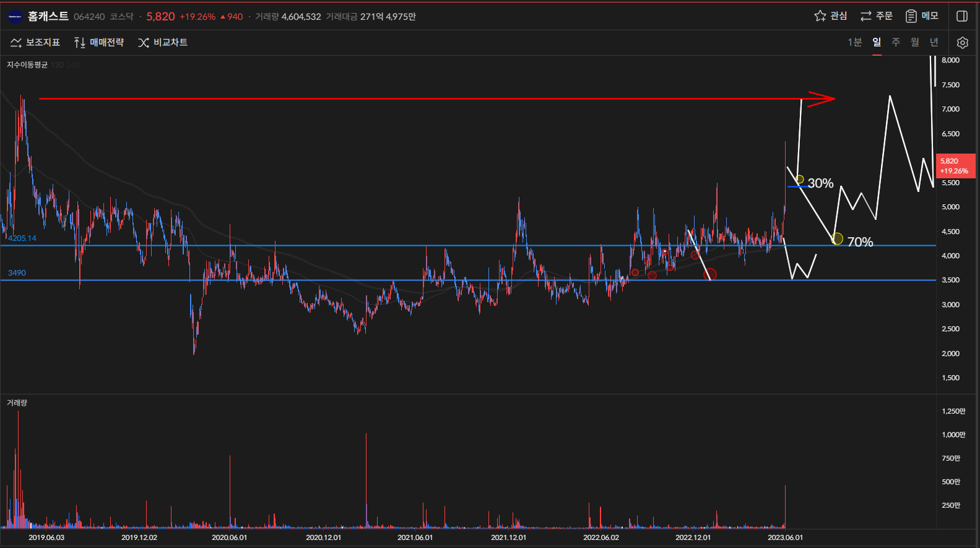This screenshot has width=980, height=548.
Task: Select the 주 weekly interval tab
Action: pyautogui.click(x=896, y=42)
